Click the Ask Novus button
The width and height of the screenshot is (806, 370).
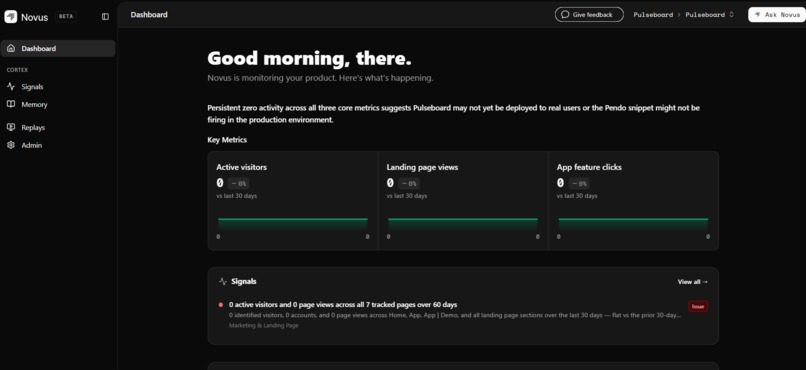coord(777,14)
